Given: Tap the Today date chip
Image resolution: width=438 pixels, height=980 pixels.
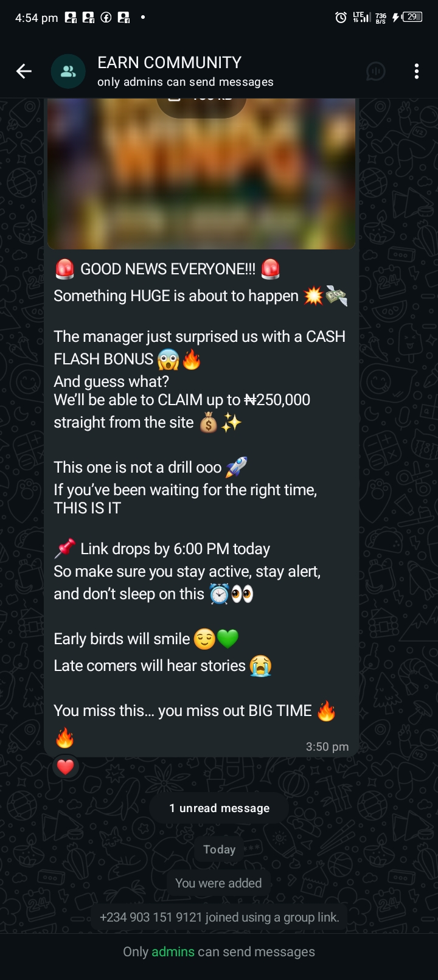Looking at the screenshot, I should coord(220,849).
